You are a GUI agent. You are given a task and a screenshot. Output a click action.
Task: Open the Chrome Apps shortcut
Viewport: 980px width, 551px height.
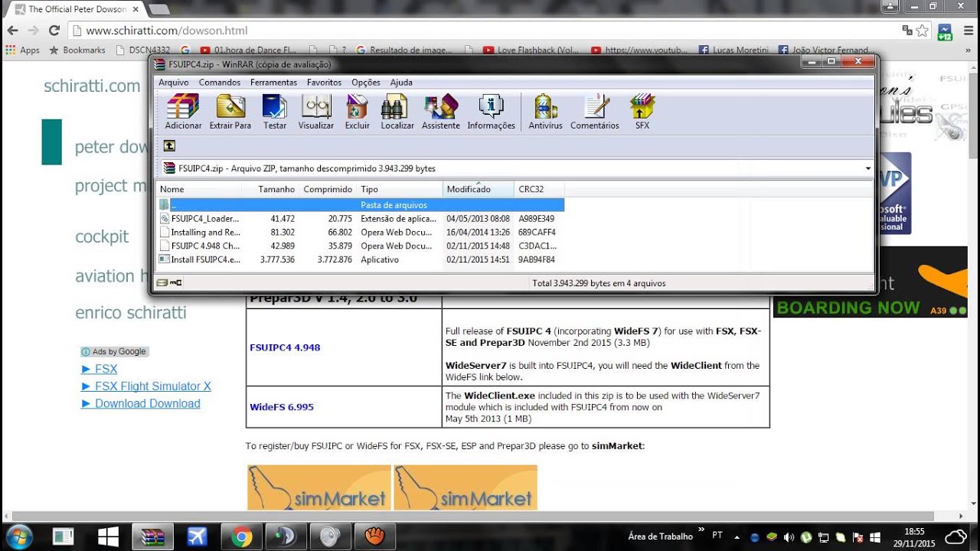pos(22,50)
